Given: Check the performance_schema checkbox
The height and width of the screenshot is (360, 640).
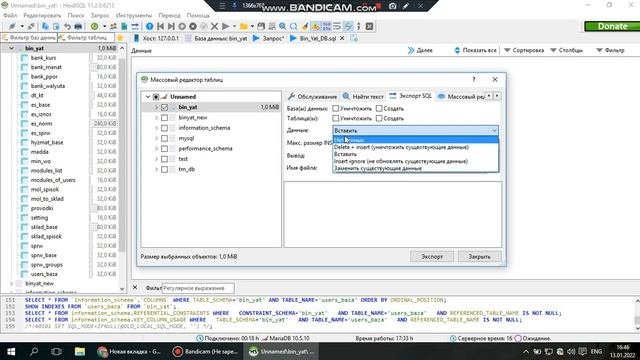Looking at the screenshot, I should click(x=164, y=149).
